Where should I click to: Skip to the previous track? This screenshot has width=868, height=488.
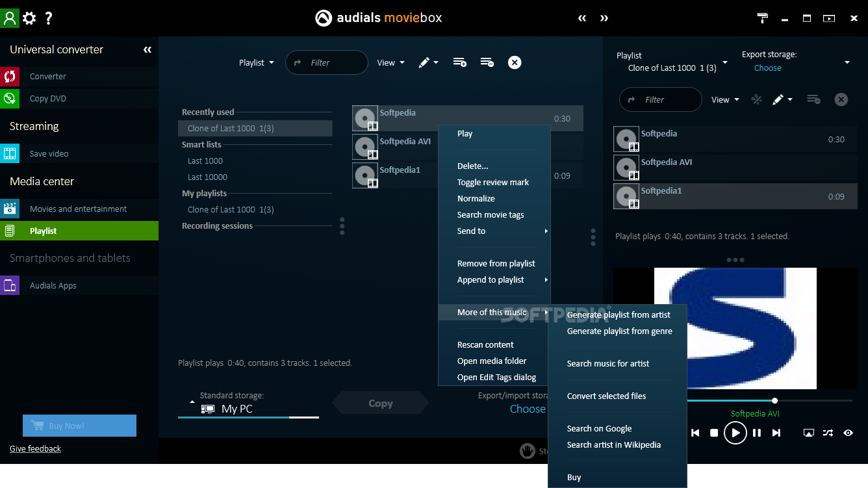coord(695,433)
